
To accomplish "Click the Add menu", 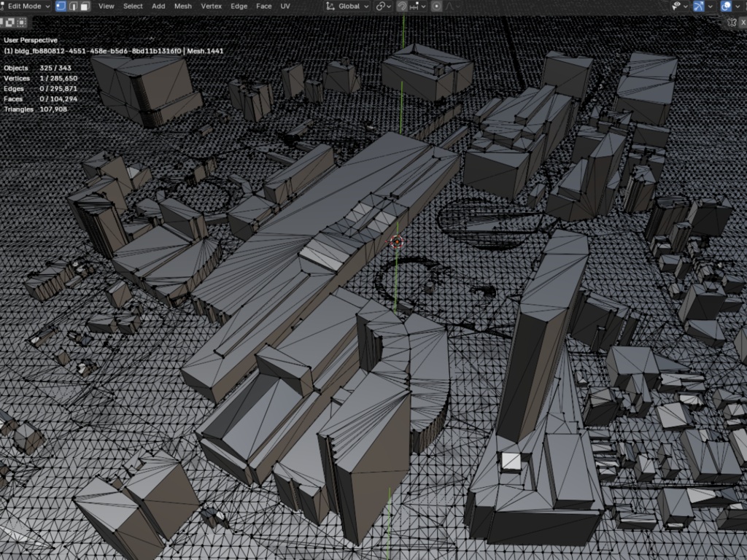I will point(158,6).
